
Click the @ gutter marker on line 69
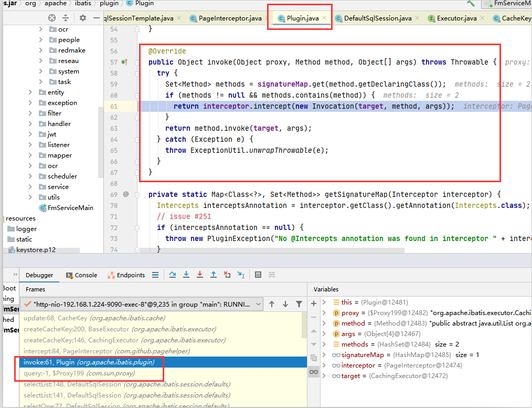(126, 194)
